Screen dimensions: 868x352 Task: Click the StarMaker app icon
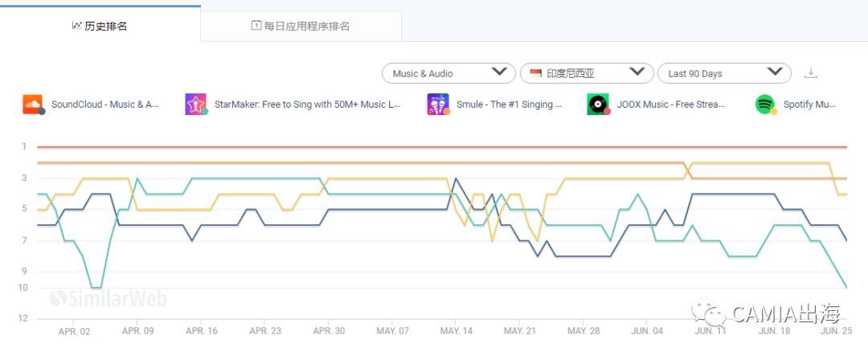(x=196, y=104)
